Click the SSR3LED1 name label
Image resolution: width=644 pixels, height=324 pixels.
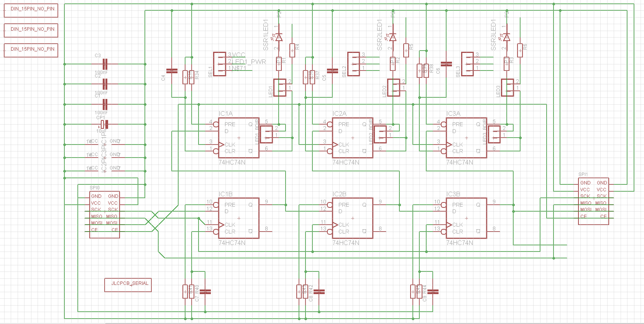[x=493, y=35]
